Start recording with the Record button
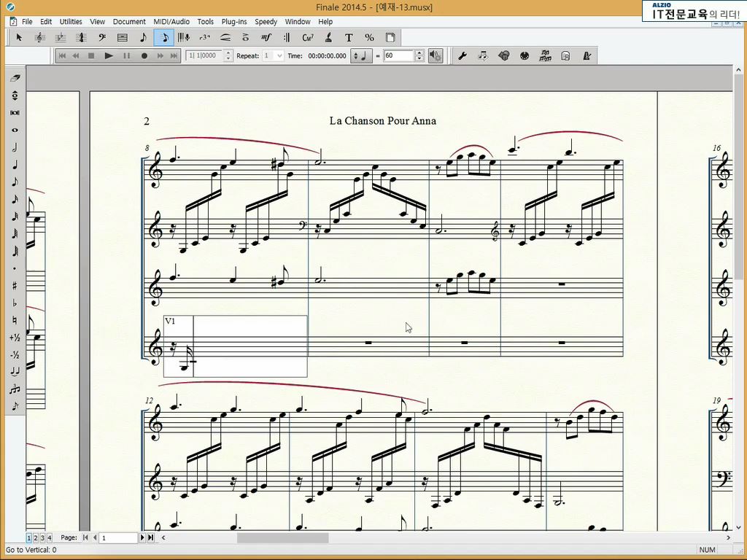 [x=144, y=55]
